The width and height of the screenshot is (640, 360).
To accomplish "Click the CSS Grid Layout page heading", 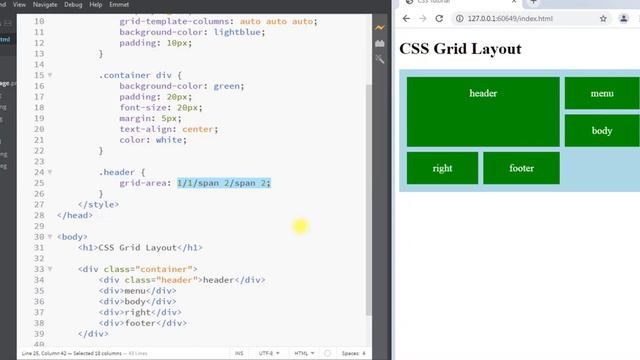I will pyautogui.click(x=460, y=49).
